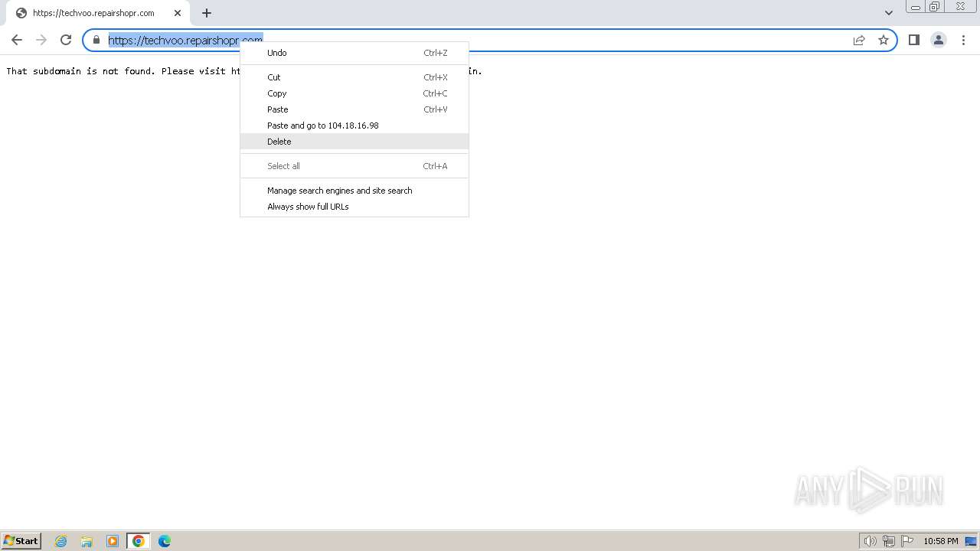Viewport: 980px width, 551px height.
Task: Toggle Always show full URLs
Action: [354, 207]
